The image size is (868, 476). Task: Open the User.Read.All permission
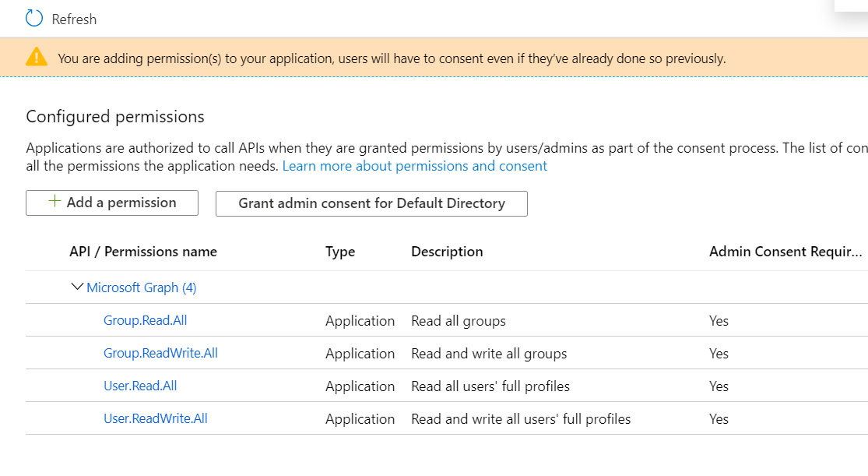(140, 386)
